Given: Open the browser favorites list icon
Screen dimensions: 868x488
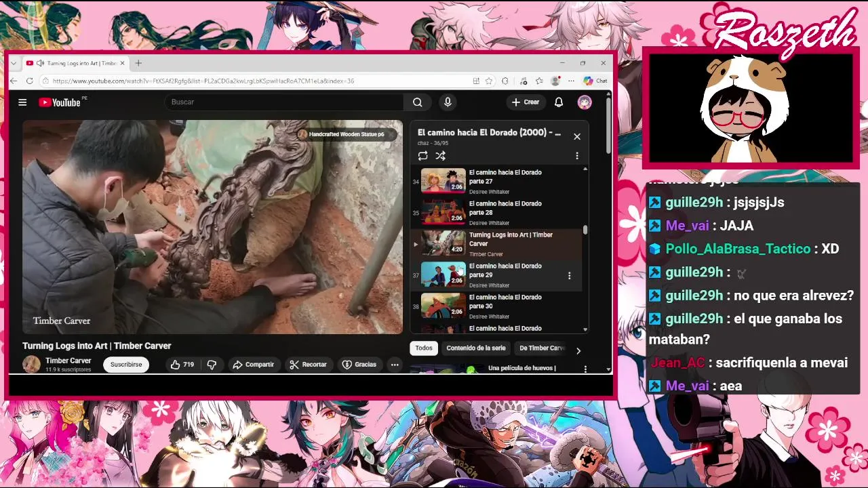Looking at the screenshot, I should coord(540,81).
